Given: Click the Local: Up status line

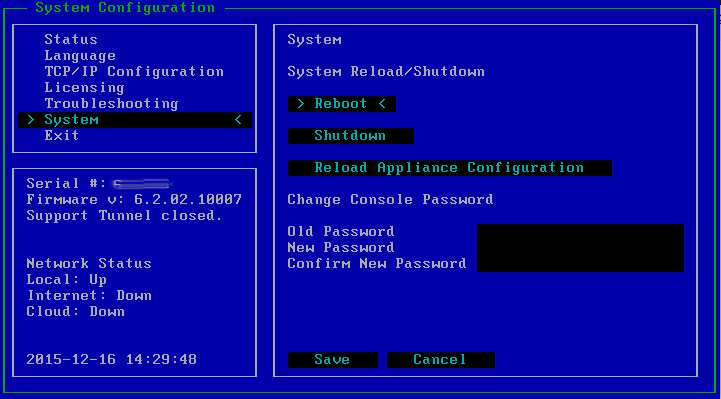Looking at the screenshot, I should pos(67,280).
